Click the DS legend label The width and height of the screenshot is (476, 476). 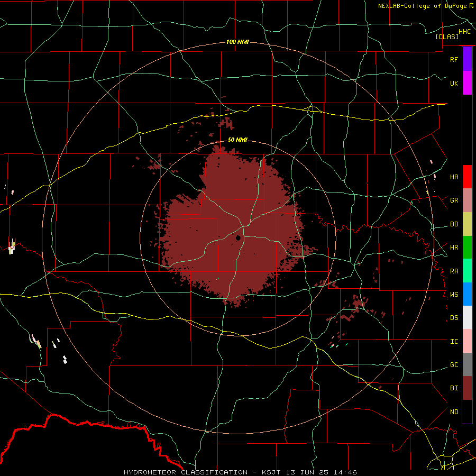tap(454, 317)
